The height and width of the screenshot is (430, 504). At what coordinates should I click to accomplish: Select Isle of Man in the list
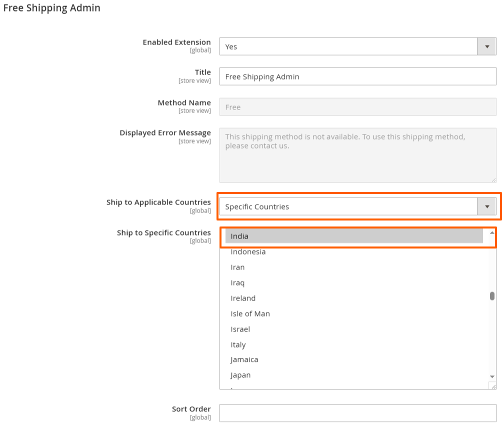[354, 313]
